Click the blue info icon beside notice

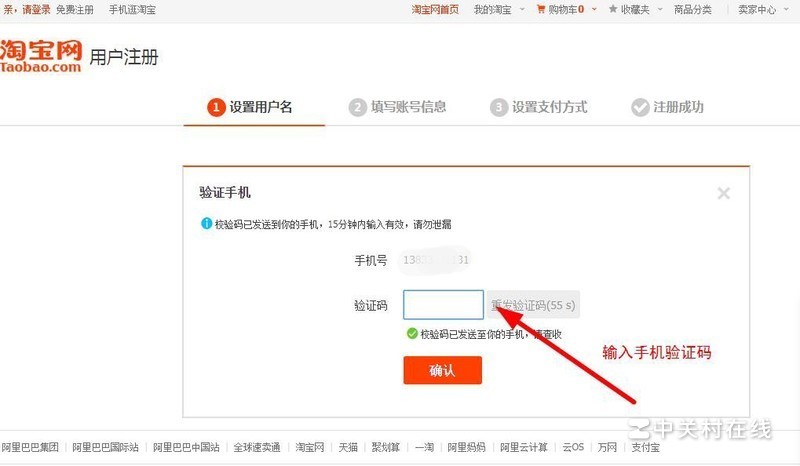click(x=206, y=224)
